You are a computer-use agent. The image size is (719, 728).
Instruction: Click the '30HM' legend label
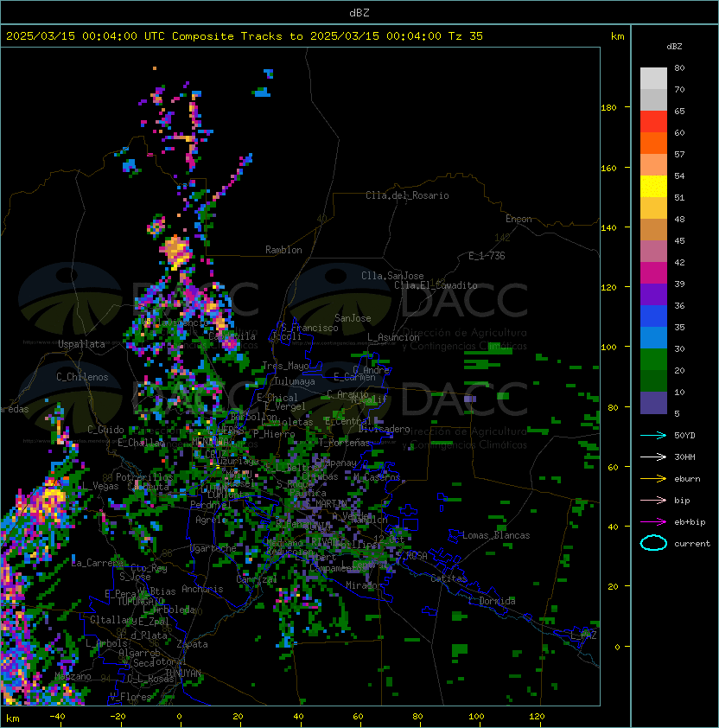684,457
